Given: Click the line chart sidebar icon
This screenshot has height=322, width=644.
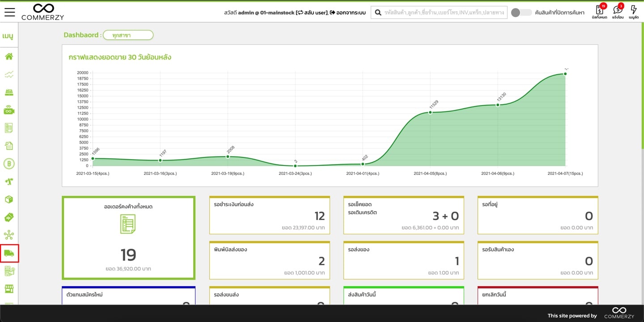Looking at the screenshot, I should point(9,74).
